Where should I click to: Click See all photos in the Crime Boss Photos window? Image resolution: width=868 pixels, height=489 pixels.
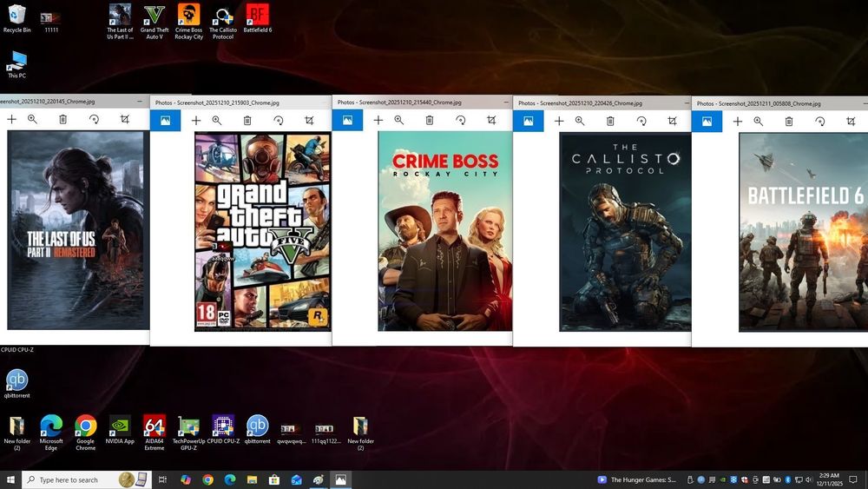click(347, 120)
